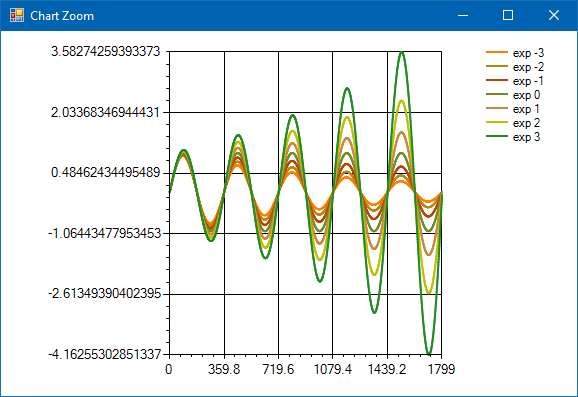The width and height of the screenshot is (578, 397).
Task: Click x-axis label 719.6
Action: [278, 369]
